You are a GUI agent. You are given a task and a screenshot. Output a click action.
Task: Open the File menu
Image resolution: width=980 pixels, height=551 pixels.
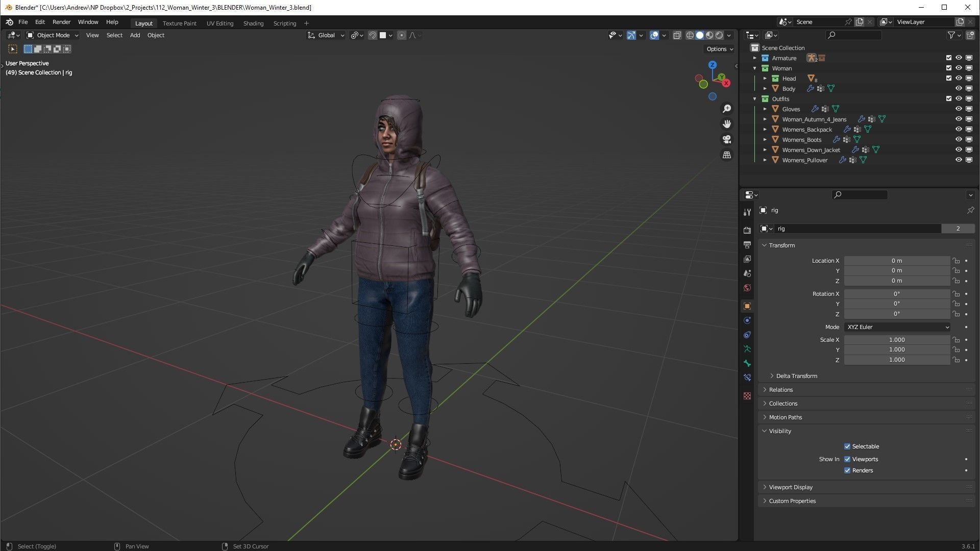point(23,22)
